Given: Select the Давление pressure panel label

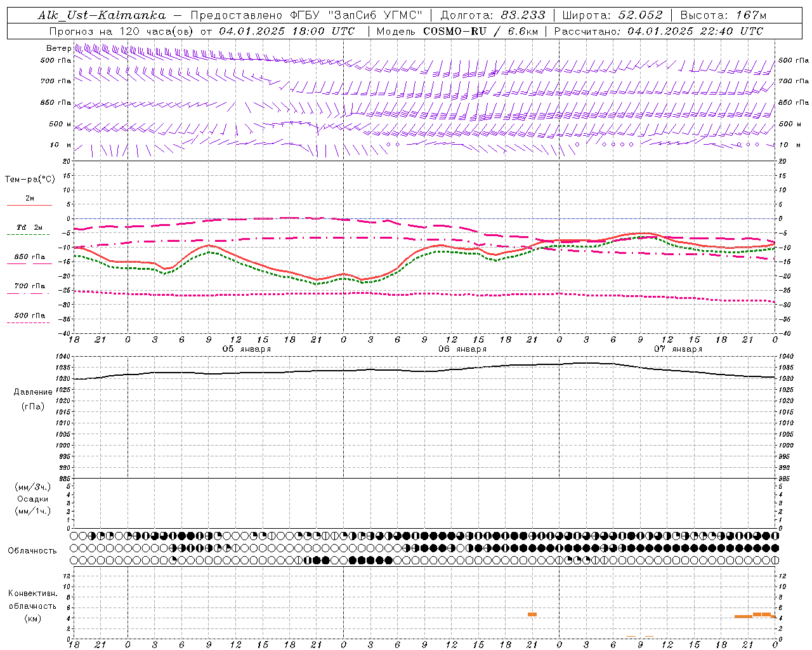Looking at the screenshot, I should point(33,392).
